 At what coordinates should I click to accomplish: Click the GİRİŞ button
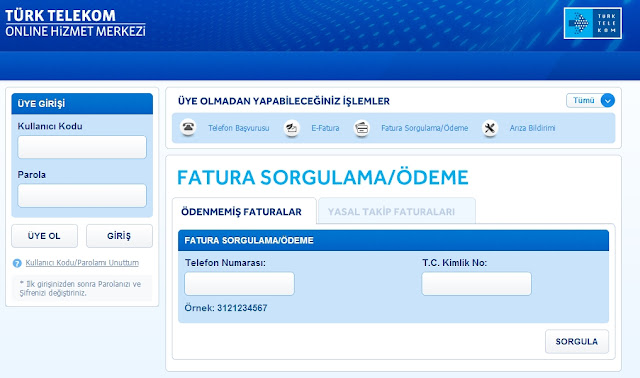click(119, 236)
